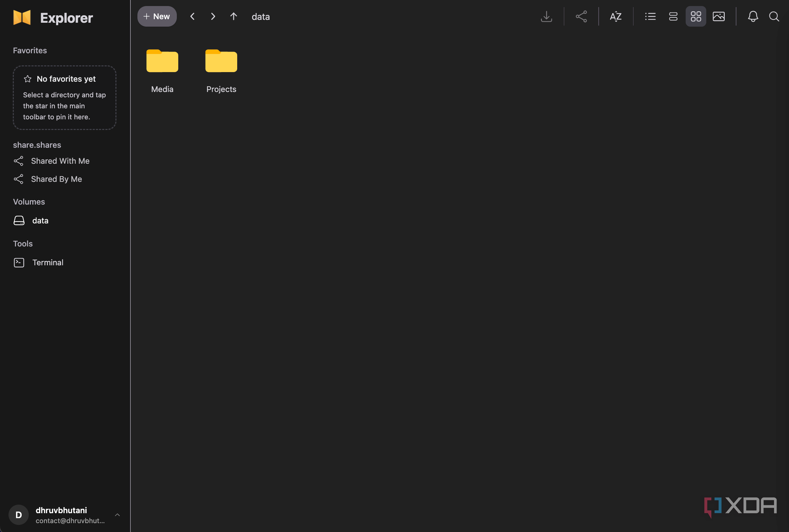
Task: Click the share icon in toolbar
Action: click(x=581, y=16)
